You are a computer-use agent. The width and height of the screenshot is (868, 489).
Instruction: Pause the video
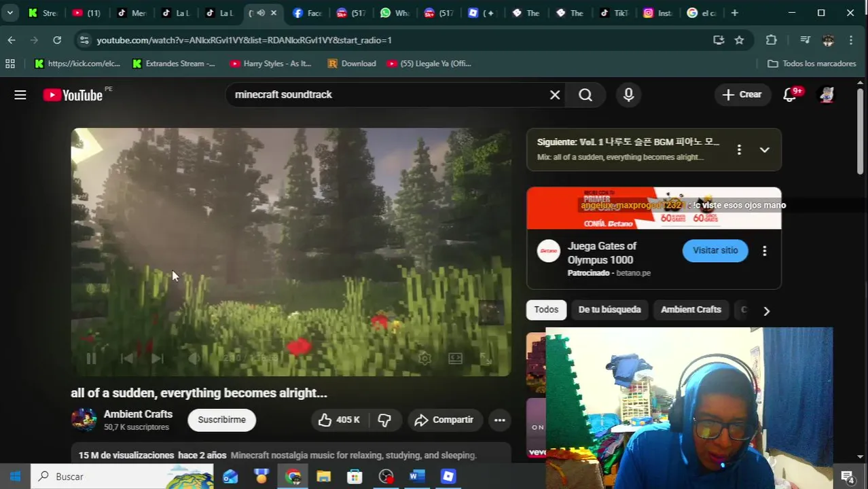coord(91,359)
